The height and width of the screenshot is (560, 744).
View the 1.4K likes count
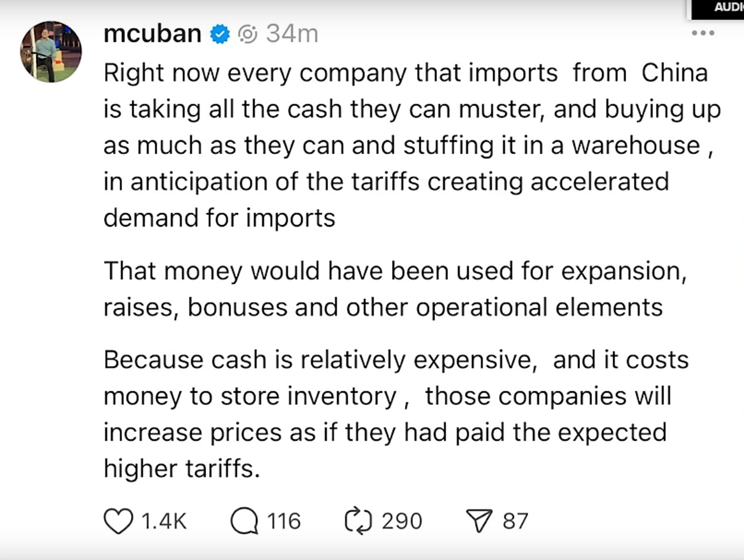coord(164,522)
